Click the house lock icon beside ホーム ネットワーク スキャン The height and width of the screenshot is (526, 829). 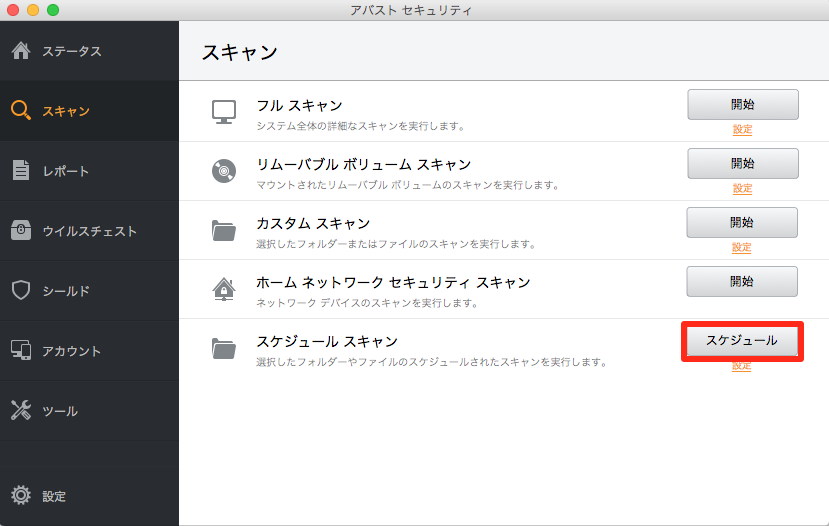point(224,289)
